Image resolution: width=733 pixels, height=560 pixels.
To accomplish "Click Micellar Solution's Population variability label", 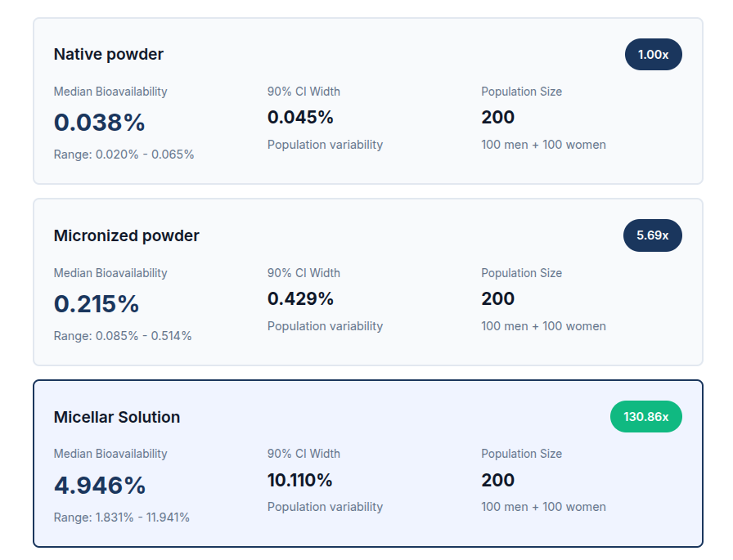I will [x=325, y=507].
